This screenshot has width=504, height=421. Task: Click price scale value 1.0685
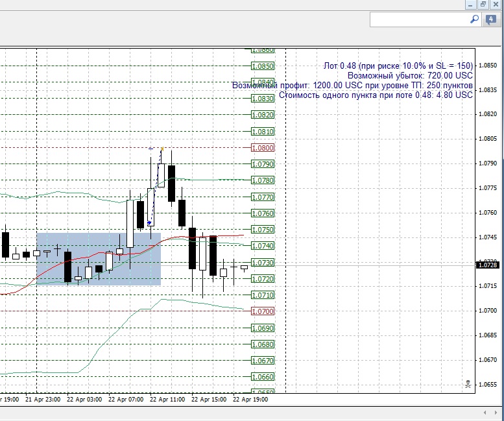488,335
